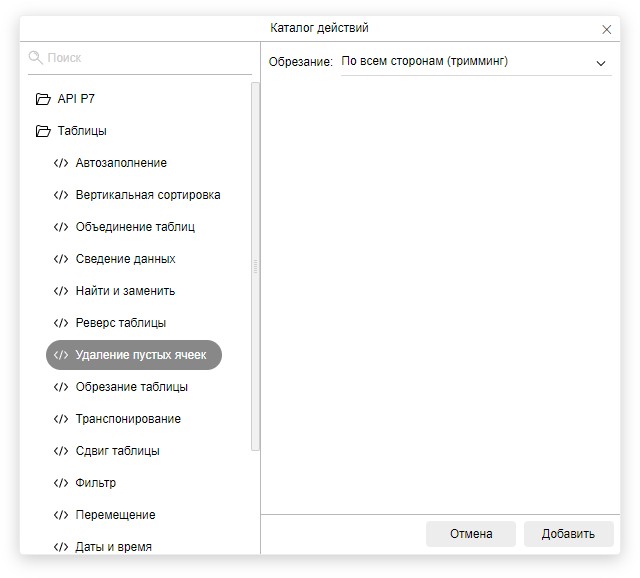The height and width of the screenshot is (578, 640).
Task: Click the Отмена button
Action: pyautogui.click(x=470, y=534)
